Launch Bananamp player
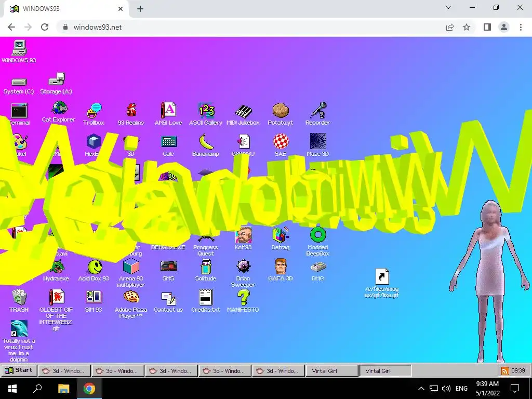Image resolution: width=532 pixels, height=399 pixels. tap(206, 141)
